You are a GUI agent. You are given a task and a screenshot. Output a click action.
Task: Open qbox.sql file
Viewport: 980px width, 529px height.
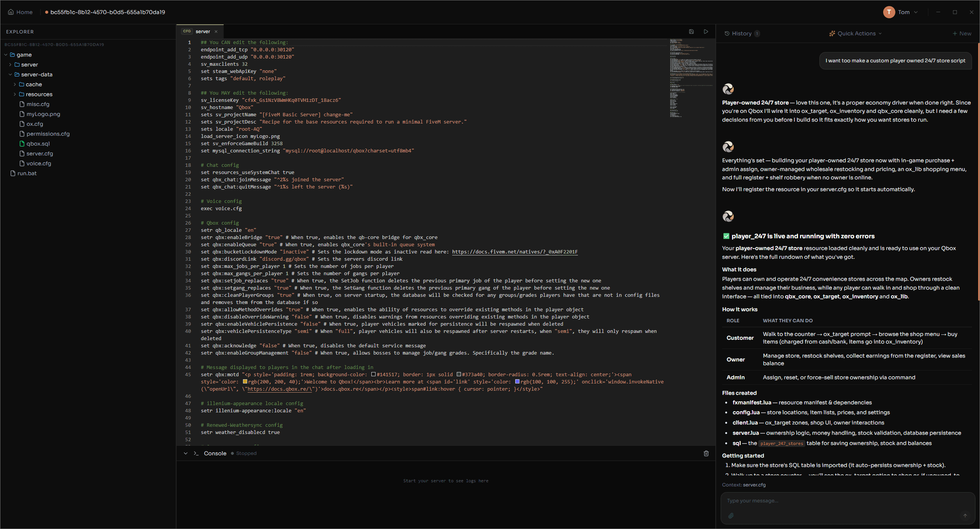point(38,144)
